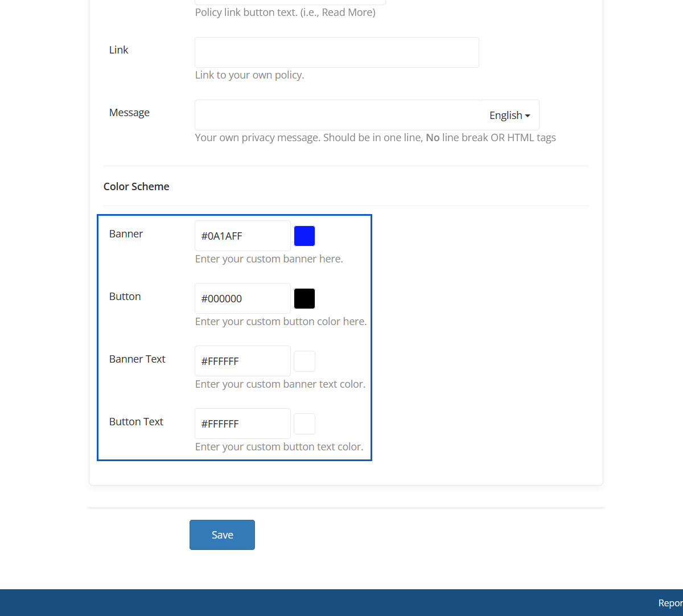This screenshot has height=616, width=683.
Task: Select the Button hex field showing #000000
Action: point(242,298)
